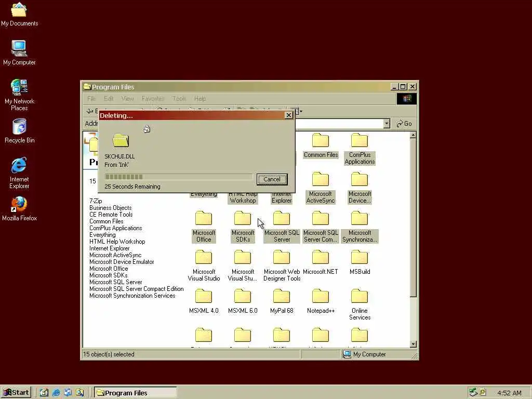This screenshot has width=532, height=399.
Task: Click the delete progress bar
Action: 179,177
